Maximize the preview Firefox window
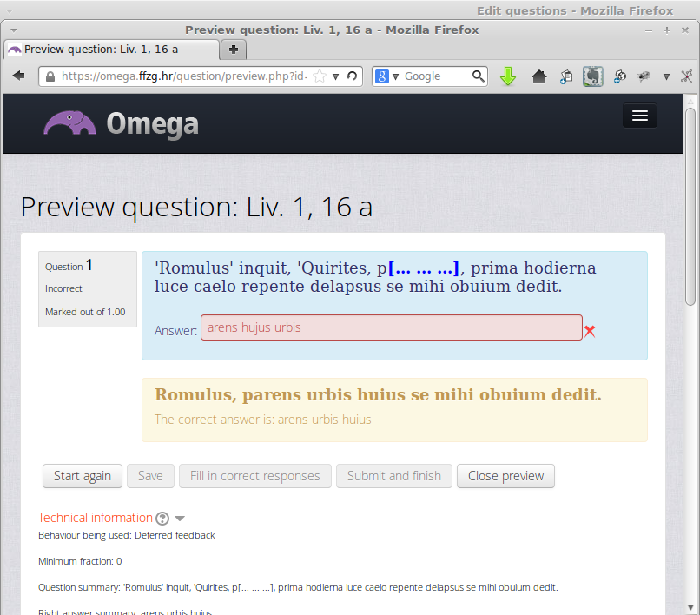Viewport: 700px width, 615px height. coord(667,30)
